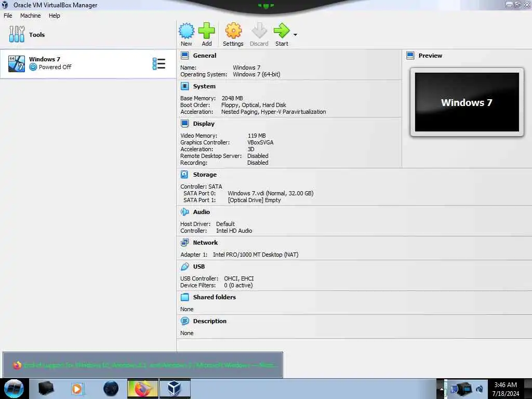Screen dimensions: 532x399
Task: Open the Windows 7 machine tools menu icon
Action: tap(159, 64)
